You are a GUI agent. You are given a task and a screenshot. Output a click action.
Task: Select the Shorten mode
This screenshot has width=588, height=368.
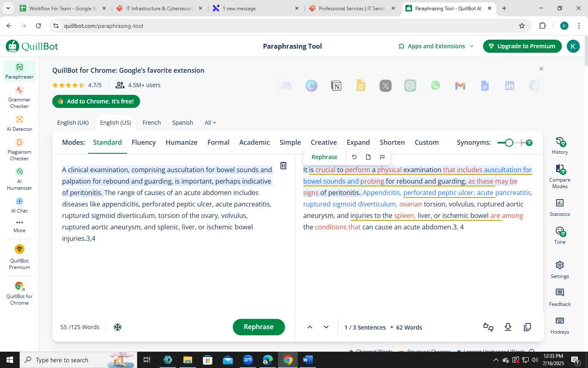point(392,142)
